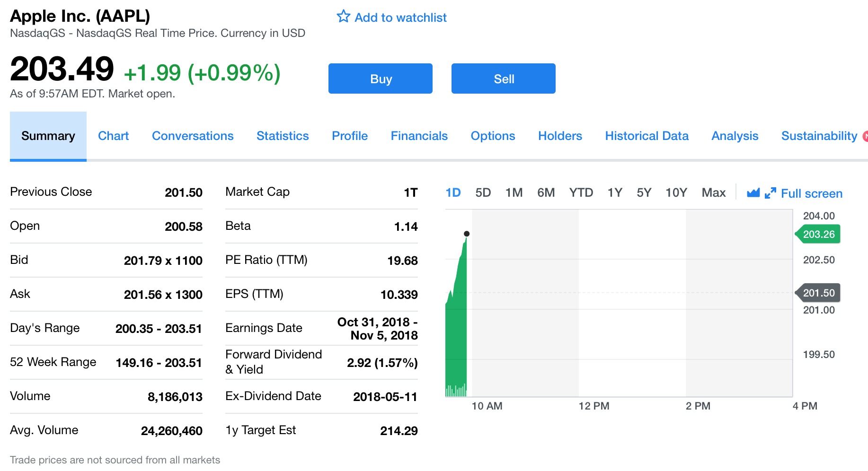Open the Full screen chart link
This screenshot has height=471, width=868.
coord(811,193)
